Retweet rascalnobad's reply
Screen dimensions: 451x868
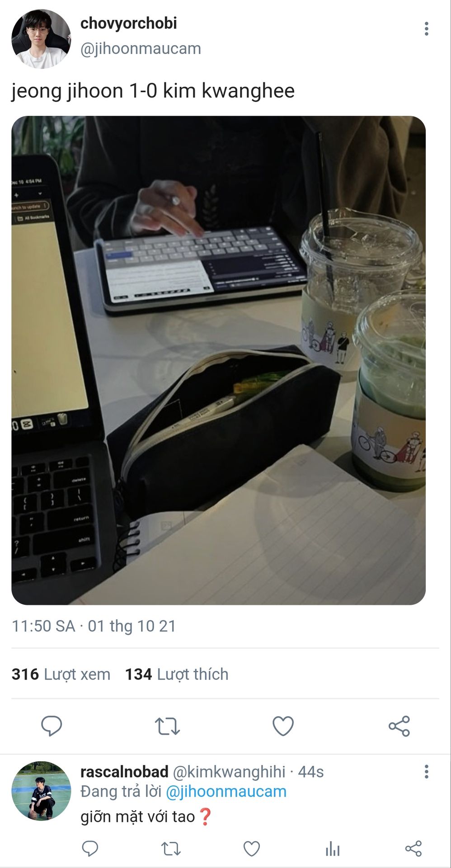(x=171, y=849)
